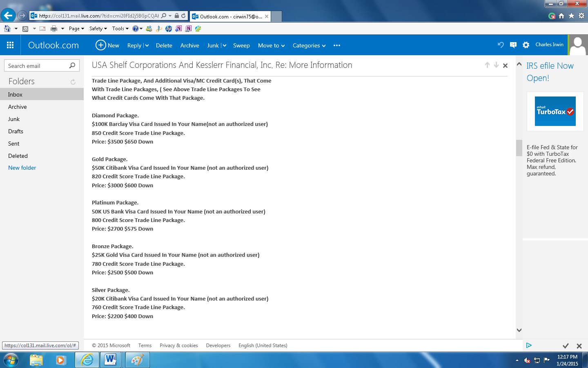Open Word from the taskbar
This screenshot has width=588, height=368.
pos(110,360)
